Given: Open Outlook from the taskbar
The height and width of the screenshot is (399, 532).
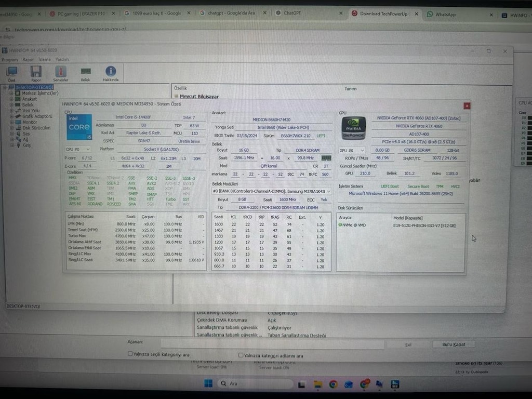Looking at the screenshot, I should click(349, 384).
